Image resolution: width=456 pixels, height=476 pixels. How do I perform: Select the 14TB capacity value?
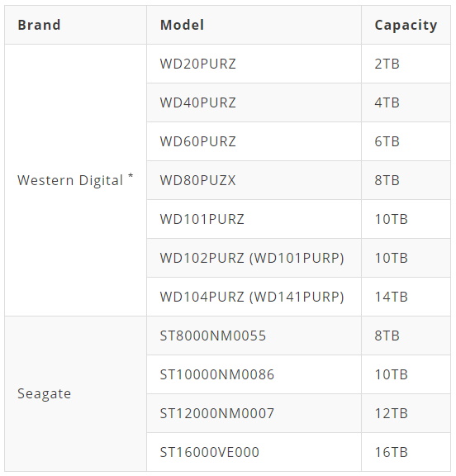coord(391,297)
